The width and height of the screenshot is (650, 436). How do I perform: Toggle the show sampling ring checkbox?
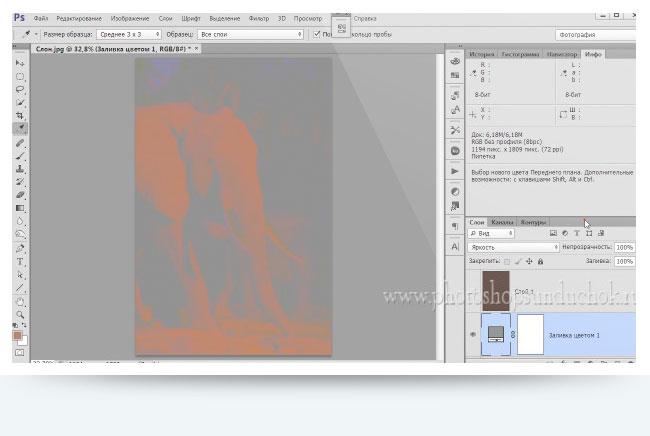click(317, 34)
